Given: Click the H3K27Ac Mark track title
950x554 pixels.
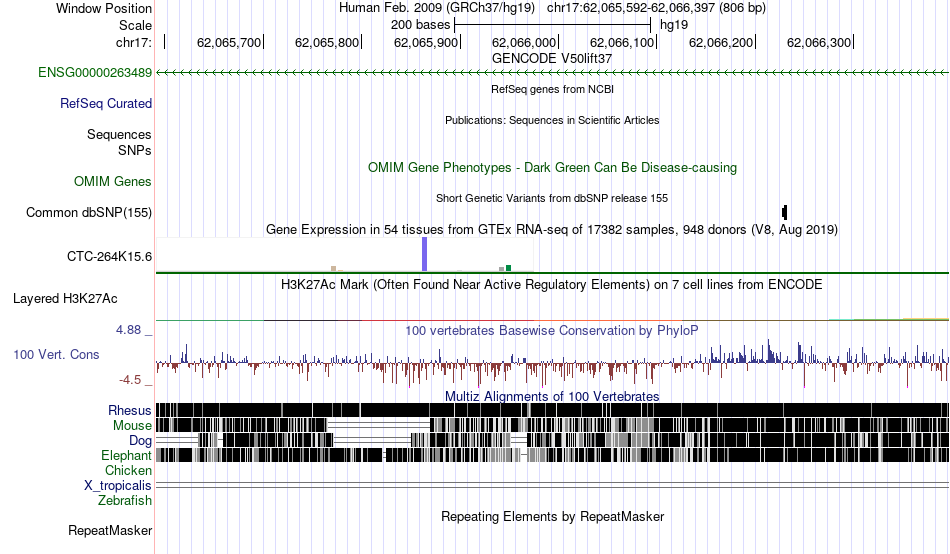Looking at the screenshot, I should [552, 285].
